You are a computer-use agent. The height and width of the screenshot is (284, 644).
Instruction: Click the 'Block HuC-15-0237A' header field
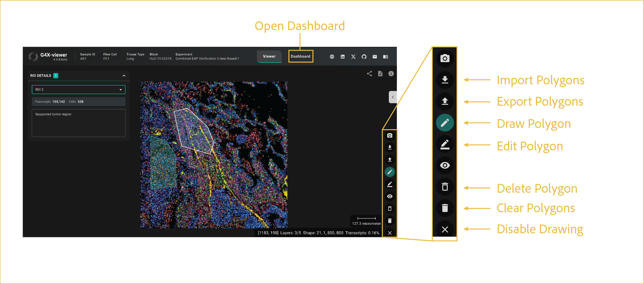pos(161,56)
